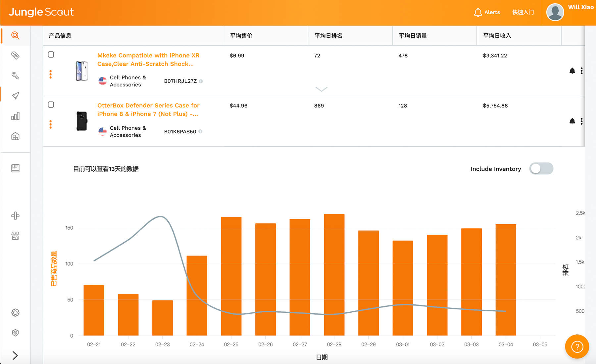Click the price tag icon in sidebar
596x364 pixels.
click(x=15, y=55)
